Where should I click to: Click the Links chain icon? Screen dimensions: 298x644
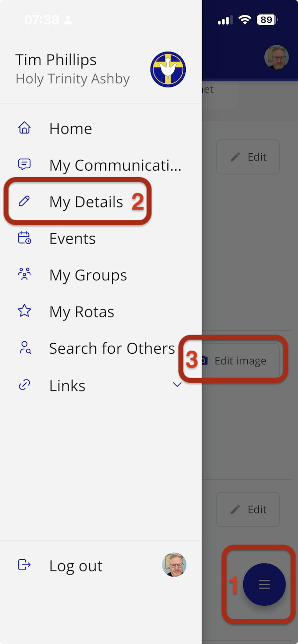24,386
